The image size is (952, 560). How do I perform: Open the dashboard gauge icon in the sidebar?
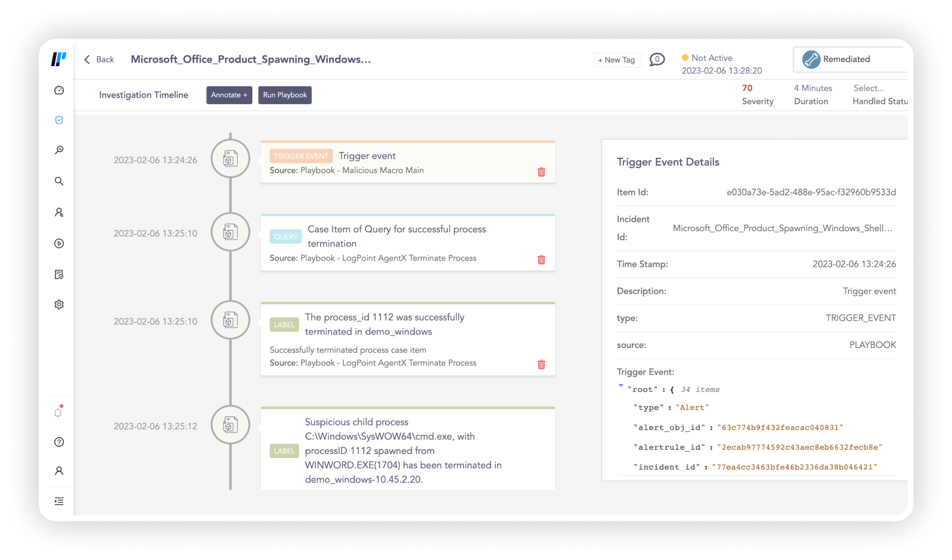[x=59, y=91]
